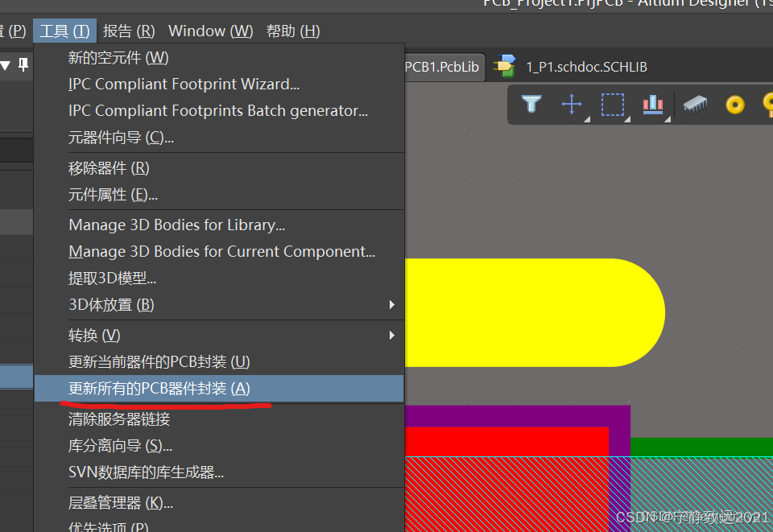This screenshot has width=773, height=532.
Task: Open the Window (W) menu
Action: tap(210, 31)
